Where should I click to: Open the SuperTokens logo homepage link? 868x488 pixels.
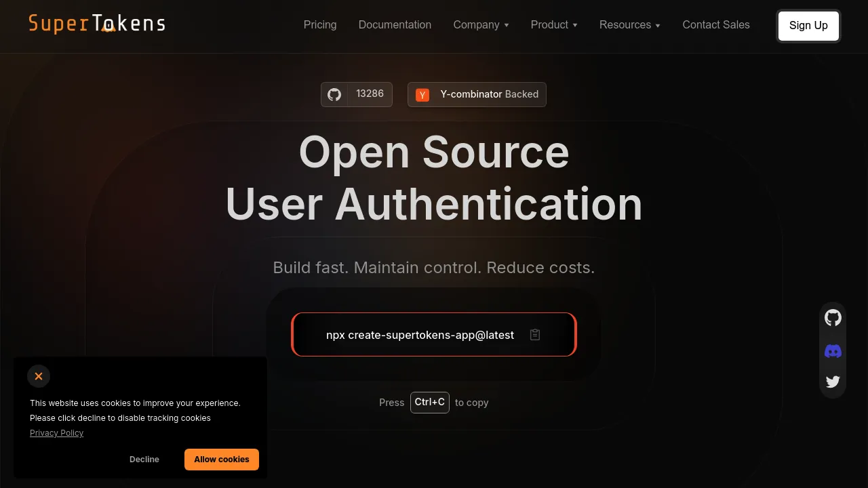[x=97, y=24]
